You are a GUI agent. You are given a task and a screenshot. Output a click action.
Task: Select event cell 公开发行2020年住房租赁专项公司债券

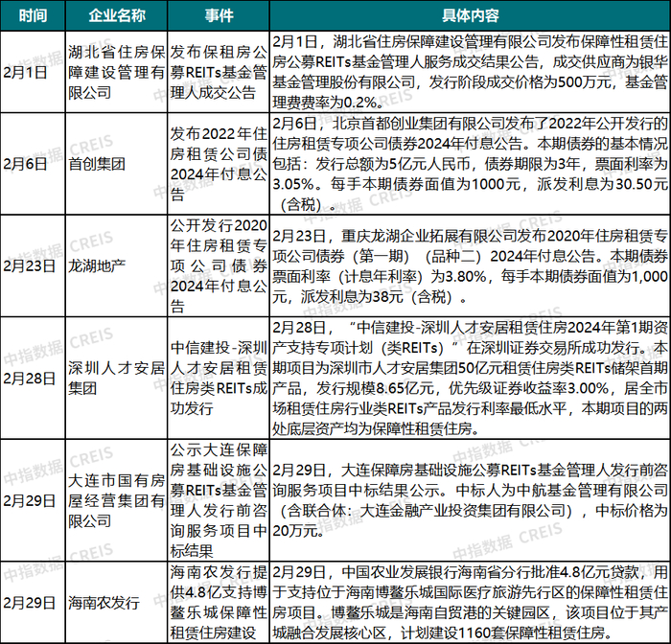(219, 265)
